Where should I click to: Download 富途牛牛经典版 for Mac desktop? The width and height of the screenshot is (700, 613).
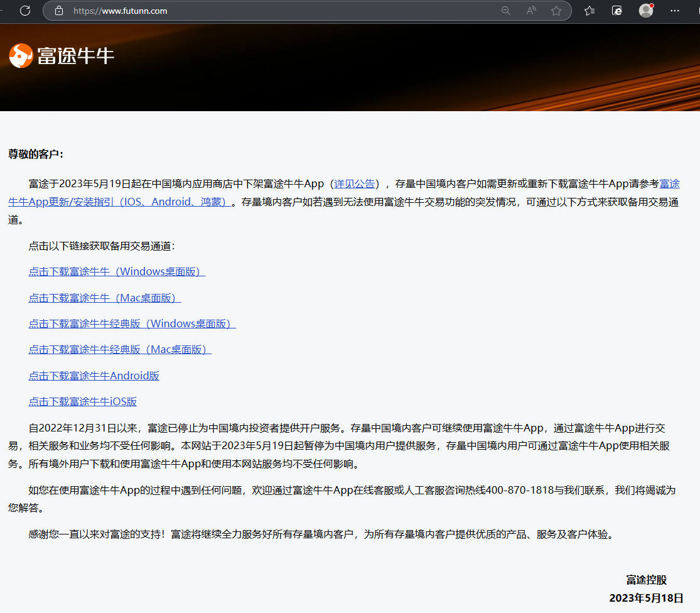click(120, 350)
